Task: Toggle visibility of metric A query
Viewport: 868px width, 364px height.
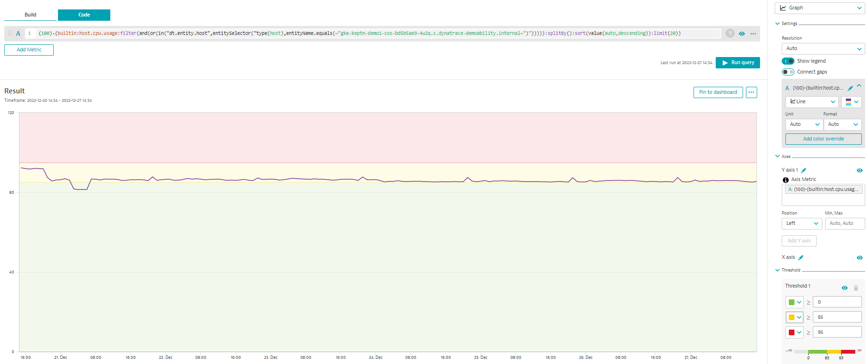Action: [742, 33]
